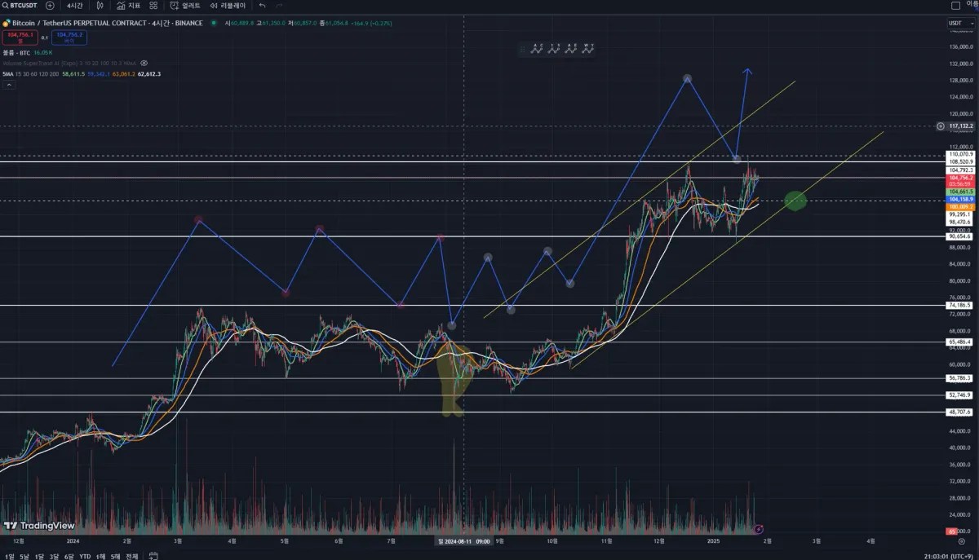Click the undo arrow icon
979x560 pixels.
[262, 5]
